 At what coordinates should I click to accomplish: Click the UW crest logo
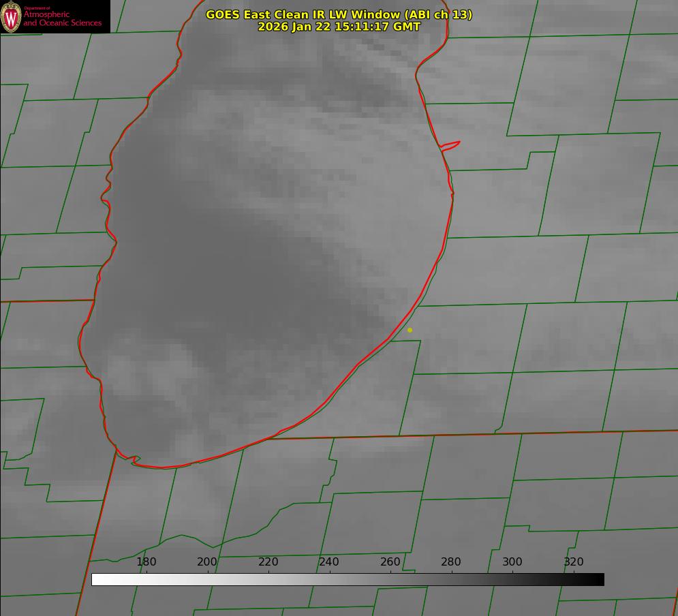point(11,17)
